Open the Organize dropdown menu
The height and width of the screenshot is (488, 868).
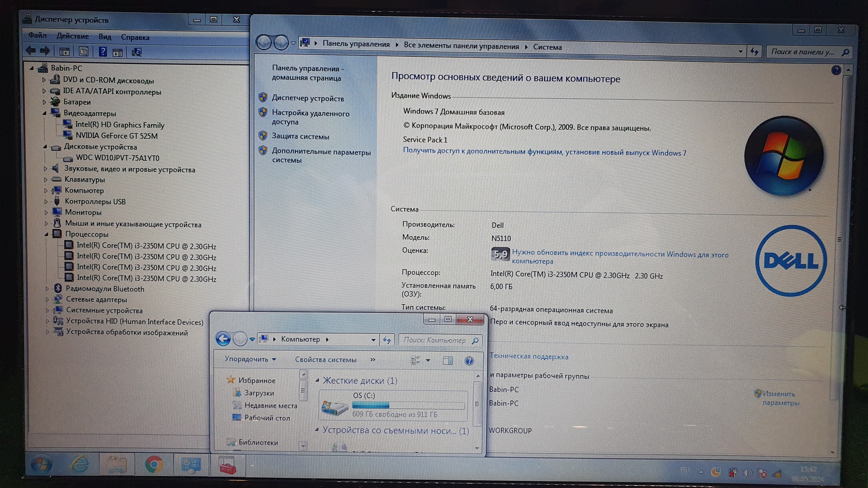(x=250, y=359)
